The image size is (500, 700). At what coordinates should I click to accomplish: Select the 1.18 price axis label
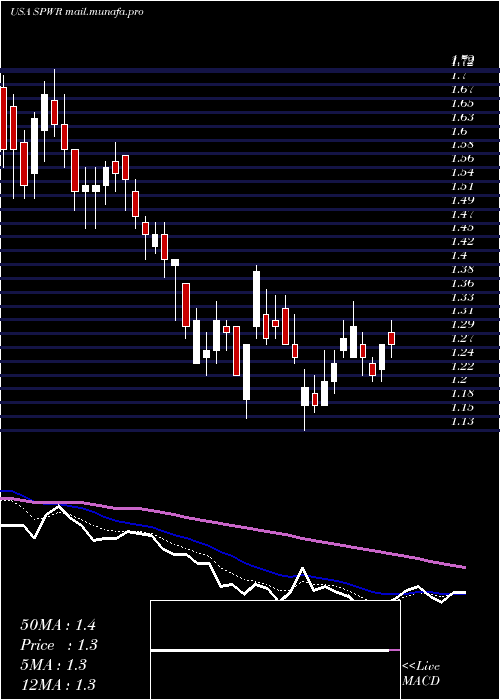(x=462, y=394)
